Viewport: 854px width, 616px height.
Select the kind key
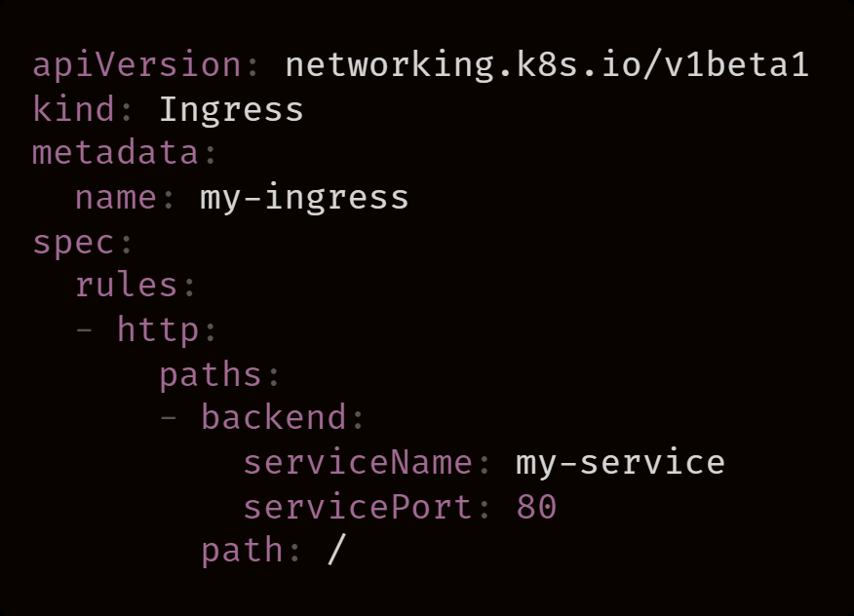pos(74,109)
